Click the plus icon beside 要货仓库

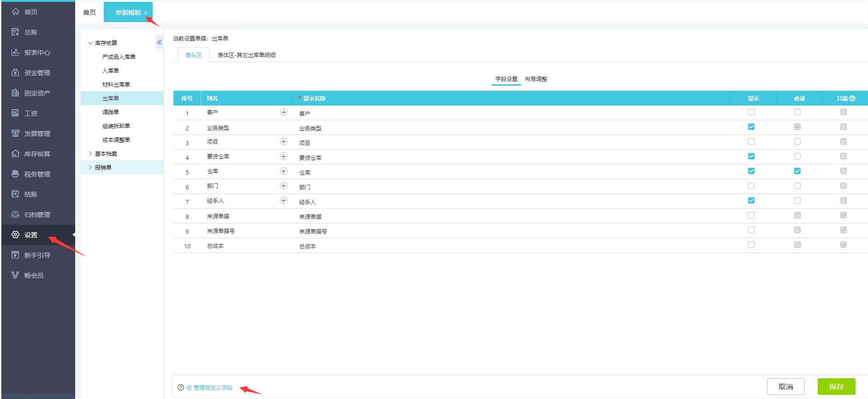click(x=284, y=156)
